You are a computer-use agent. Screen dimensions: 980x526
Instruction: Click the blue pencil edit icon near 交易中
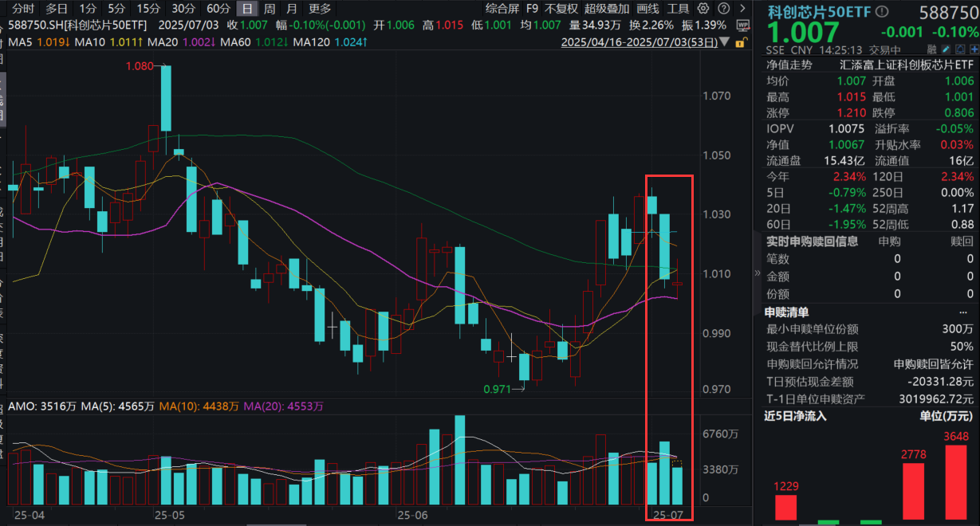click(x=945, y=49)
